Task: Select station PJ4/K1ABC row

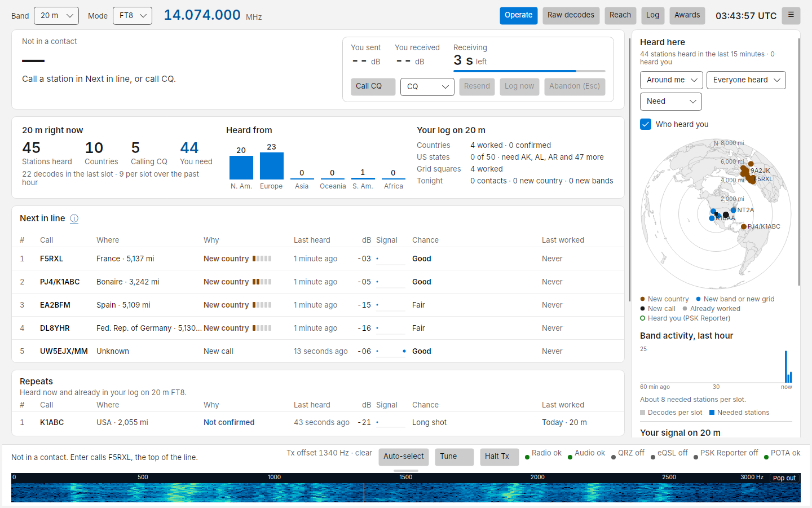Action: [318, 282]
